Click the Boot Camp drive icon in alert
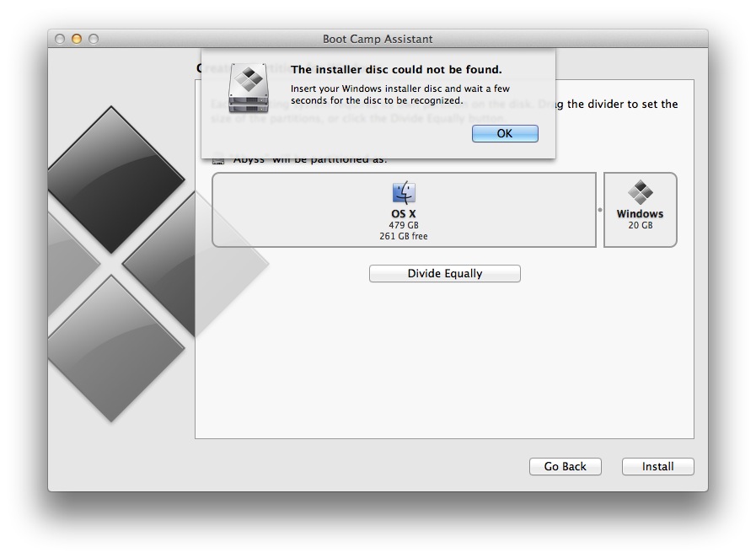The width and height of the screenshot is (756, 558). pos(249,88)
